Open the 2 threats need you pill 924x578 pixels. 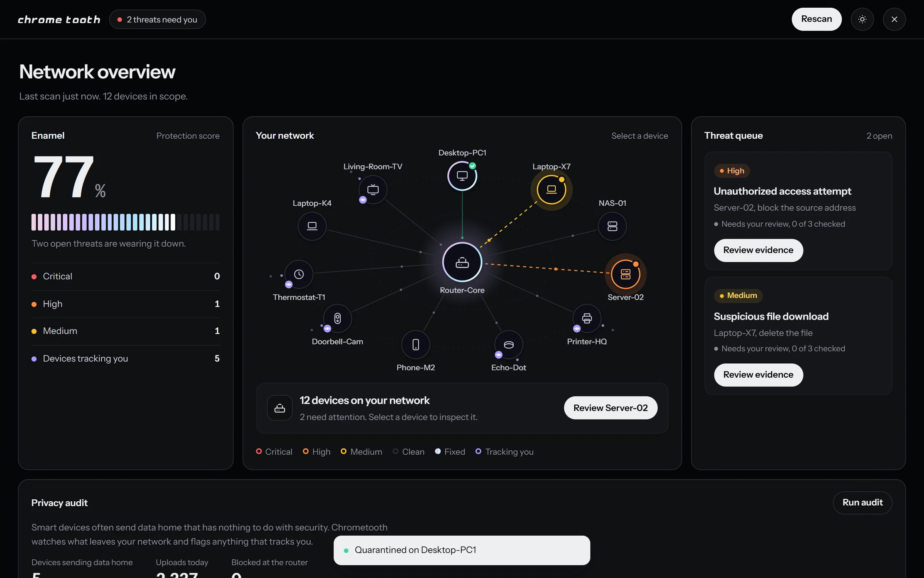pos(157,19)
